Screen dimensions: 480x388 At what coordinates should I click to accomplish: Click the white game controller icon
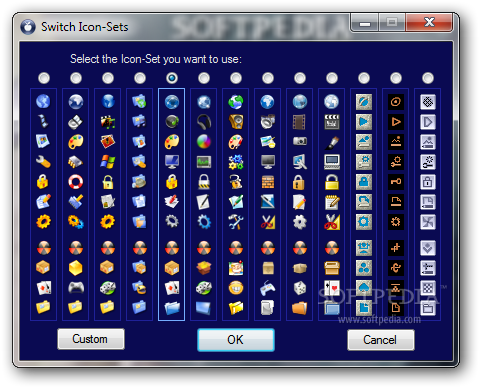(268, 288)
